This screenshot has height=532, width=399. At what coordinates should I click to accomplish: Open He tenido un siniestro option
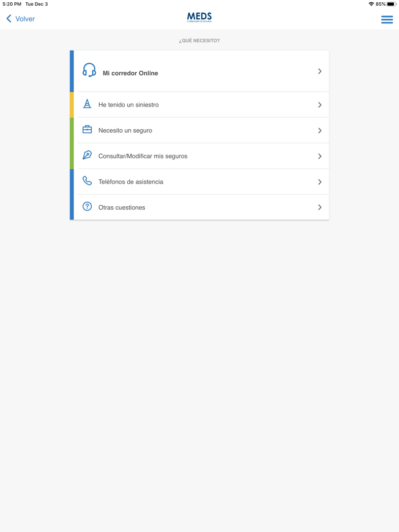click(129, 105)
